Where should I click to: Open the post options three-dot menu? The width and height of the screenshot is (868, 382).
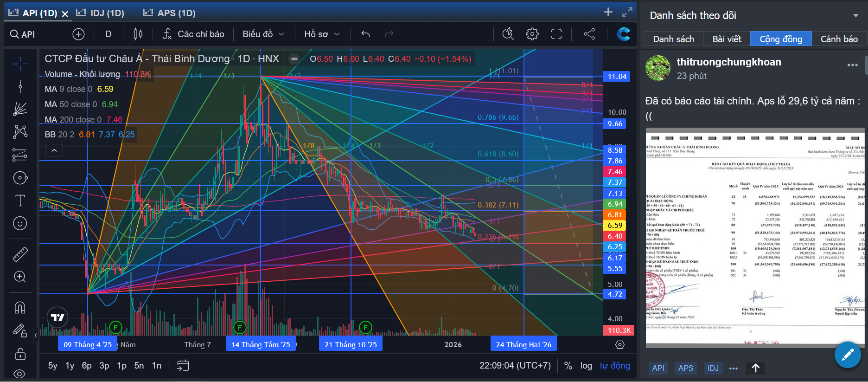[852, 65]
